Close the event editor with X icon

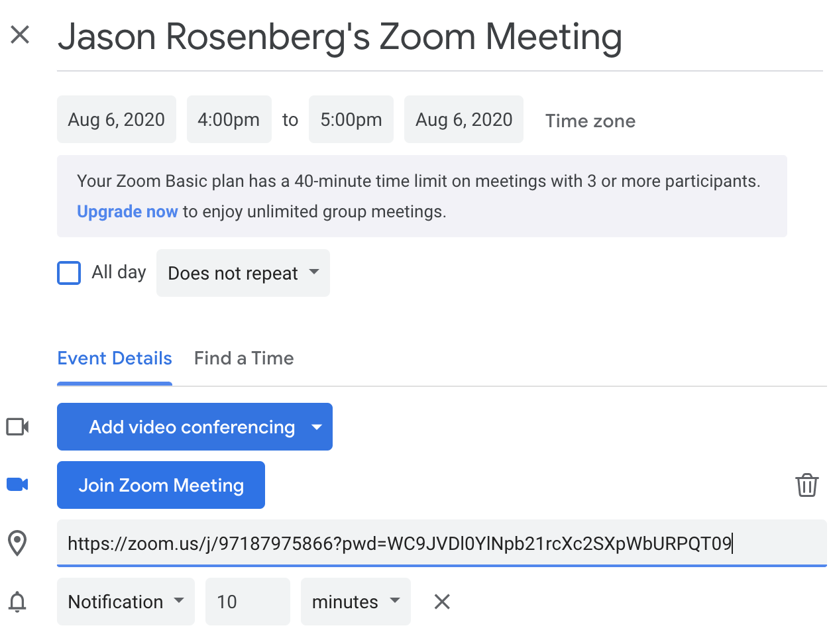pyautogui.click(x=20, y=34)
